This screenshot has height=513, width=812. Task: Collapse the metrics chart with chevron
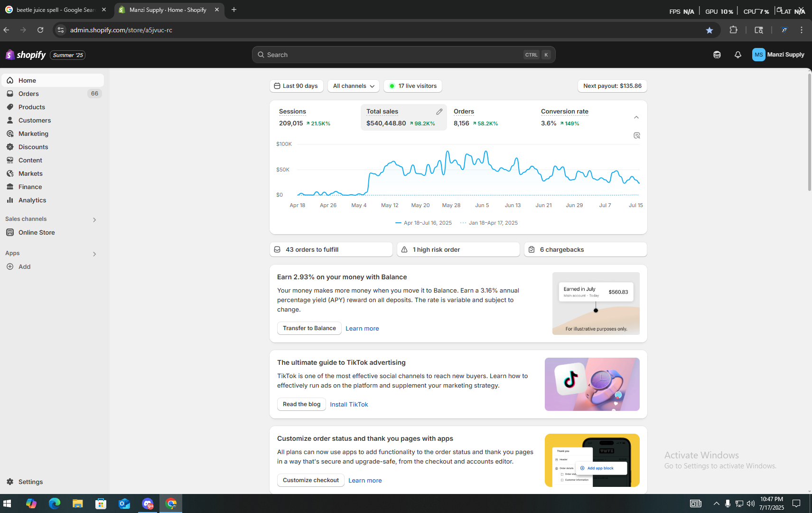[636, 117]
